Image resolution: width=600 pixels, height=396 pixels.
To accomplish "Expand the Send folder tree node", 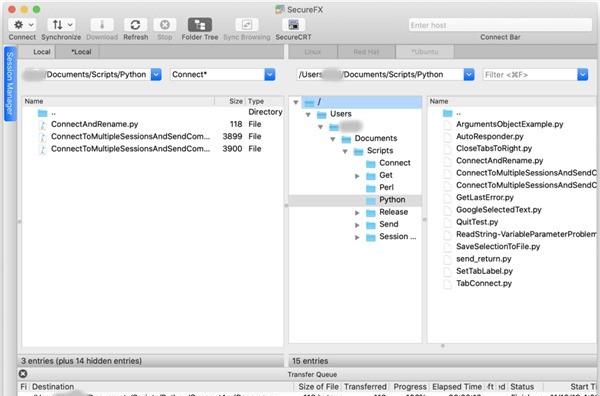I will click(x=357, y=225).
